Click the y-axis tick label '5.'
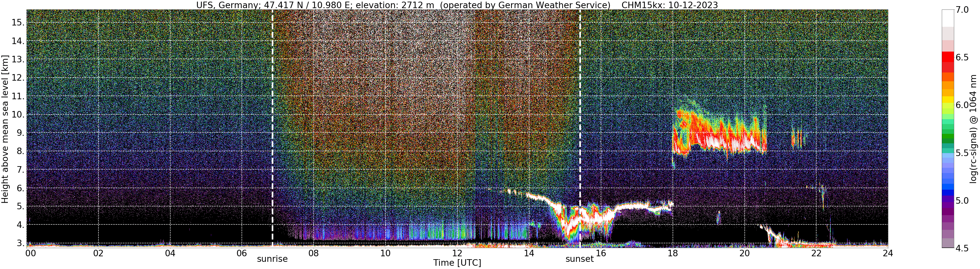Image resolution: width=980 pixels, height=269 pixels. (20, 207)
